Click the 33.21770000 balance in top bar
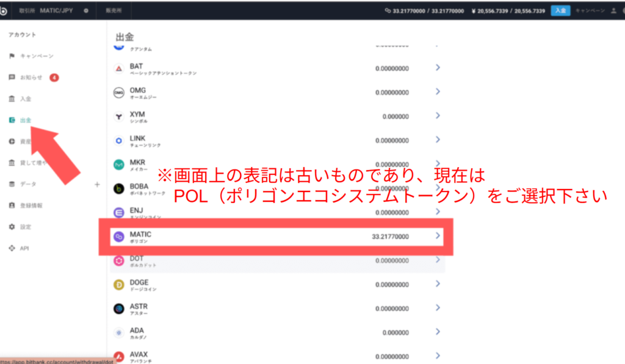This screenshot has width=625, height=364. (x=425, y=11)
